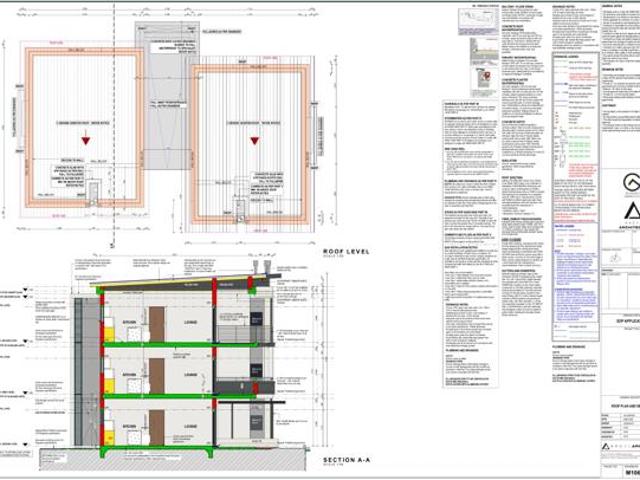This screenshot has height=480, width=640.
Task: Click the ground floor LOUNGE label
Action: tap(190, 426)
